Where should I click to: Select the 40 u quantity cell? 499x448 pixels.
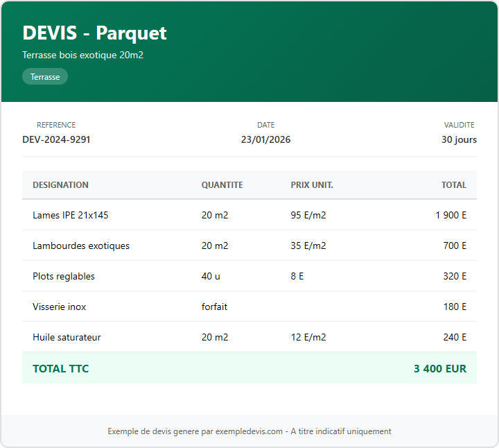pyautogui.click(x=211, y=276)
